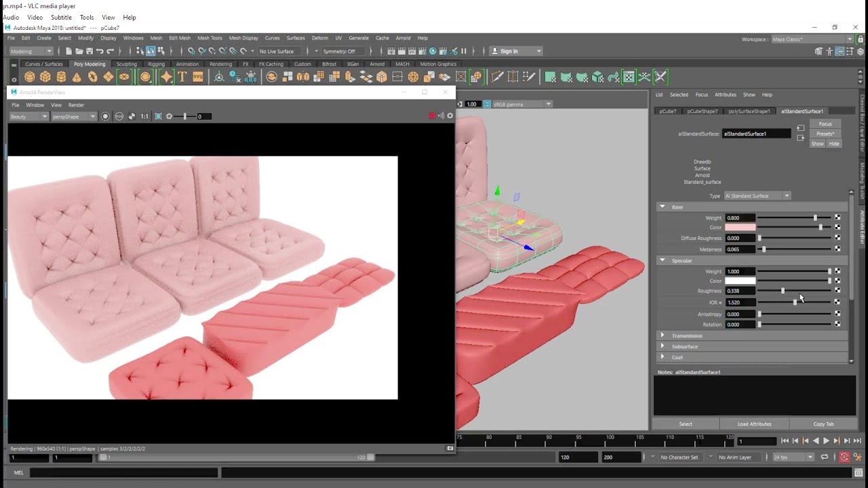Image resolution: width=868 pixels, height=488 pixels.
Task: Toggle Anisotropy map checker button
Action: point(837,314)
